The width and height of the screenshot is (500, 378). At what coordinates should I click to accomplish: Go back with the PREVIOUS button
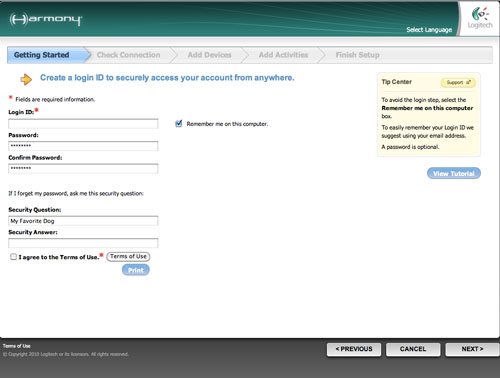354,349
